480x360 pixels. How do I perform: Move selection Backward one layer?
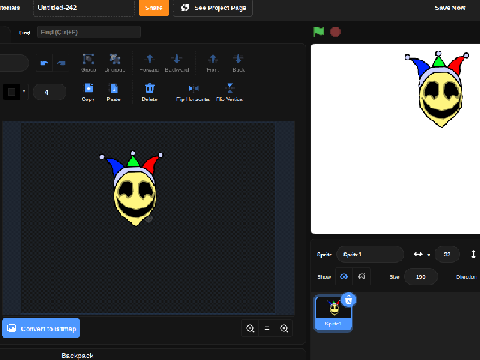pos(177,63)
